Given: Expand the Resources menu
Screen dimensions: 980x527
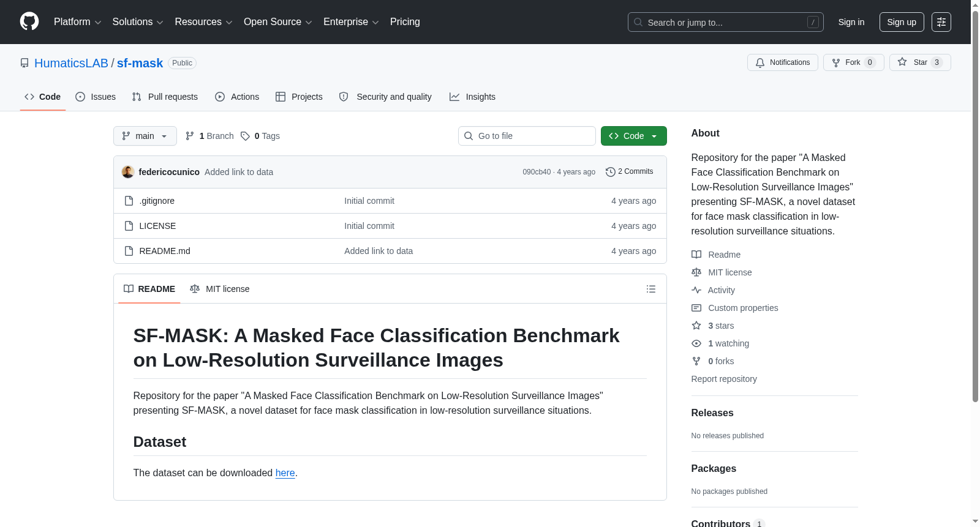Looking at the screenshot, I should (x=203, y=22).
